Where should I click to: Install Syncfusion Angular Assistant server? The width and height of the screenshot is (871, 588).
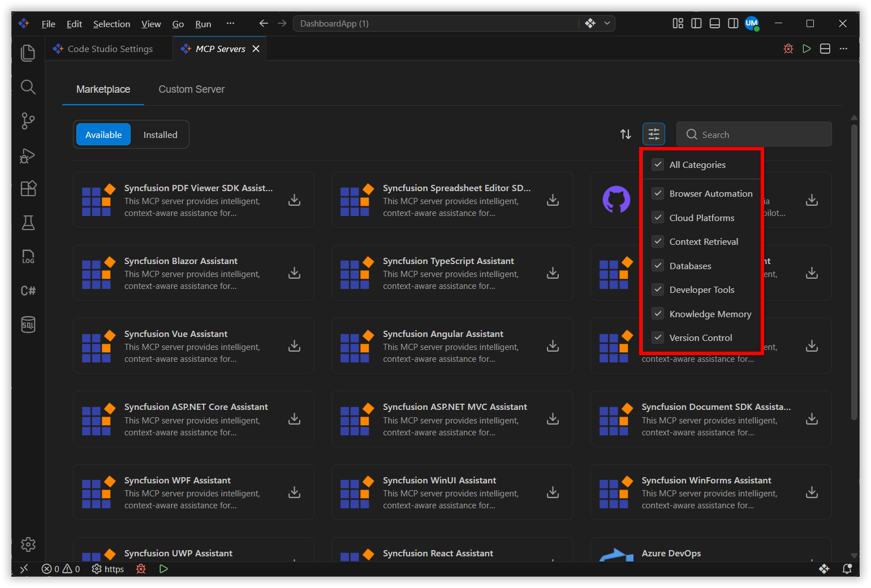pyautogui.click(x=553, y=346)
